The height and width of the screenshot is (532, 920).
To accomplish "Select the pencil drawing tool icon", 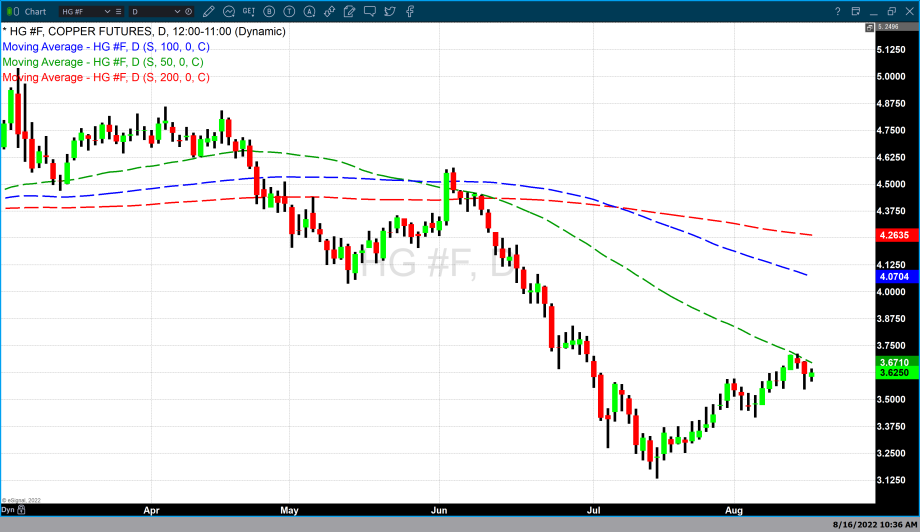I will (x=211, y=11).
